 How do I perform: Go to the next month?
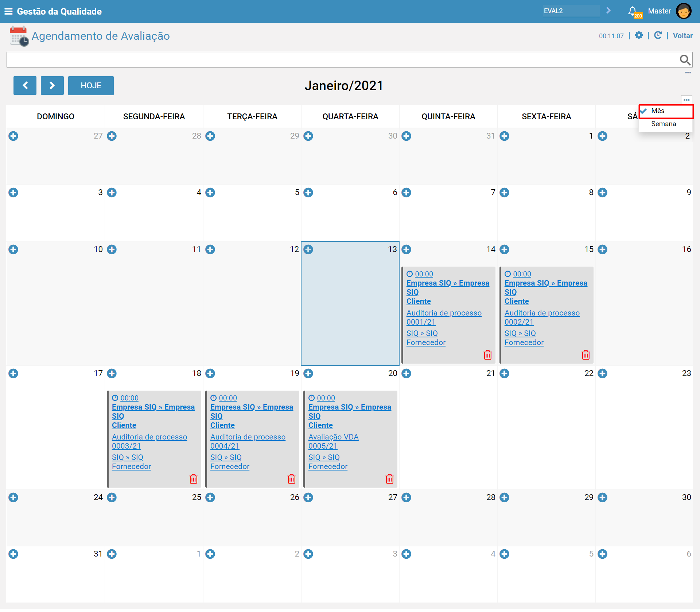point(52,86)
